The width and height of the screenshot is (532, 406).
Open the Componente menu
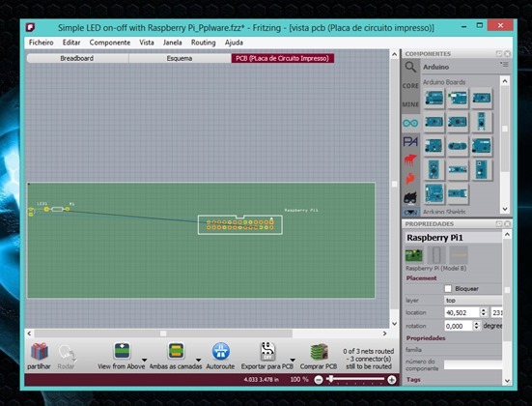[x=110, y=43]
